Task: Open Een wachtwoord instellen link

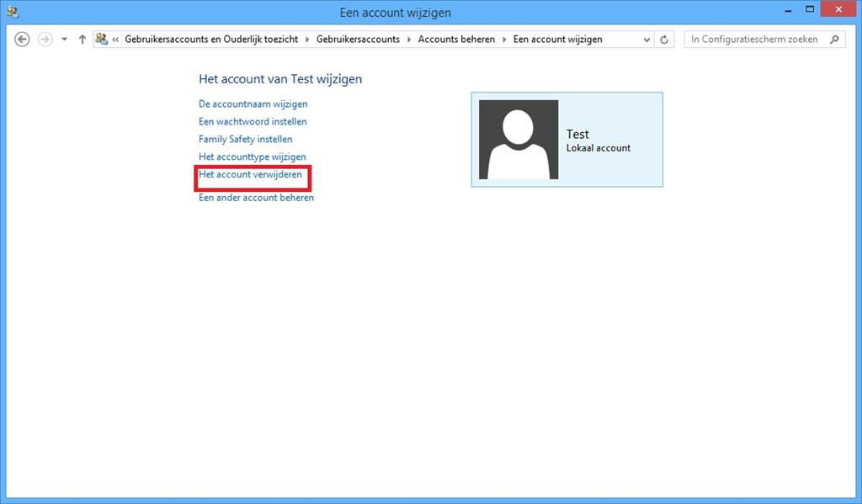Action: tap(253, 121)
